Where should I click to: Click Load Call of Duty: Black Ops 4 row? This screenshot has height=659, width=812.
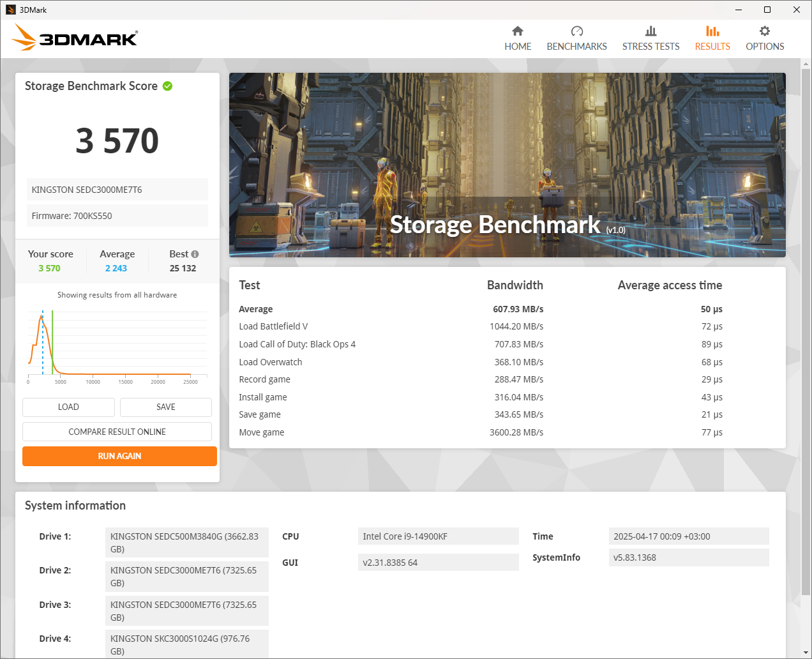point(481,344)
